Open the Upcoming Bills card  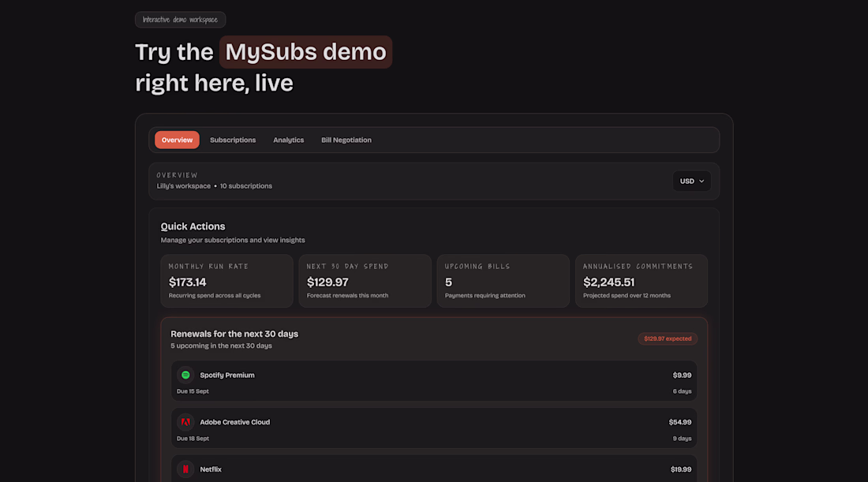click(503, 281)
